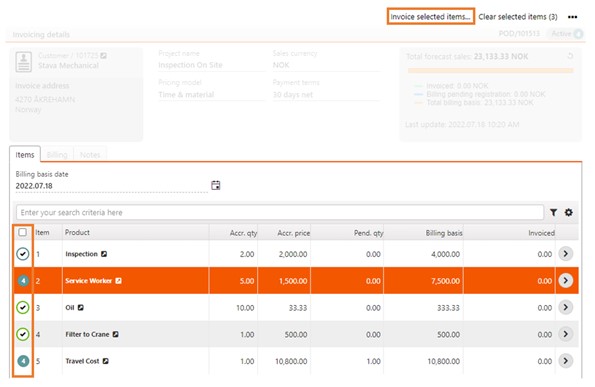This screenshot has height=387, width=595.
Task: Toggle selection circle for Inspection row
Action: click(x=23, y=254)
